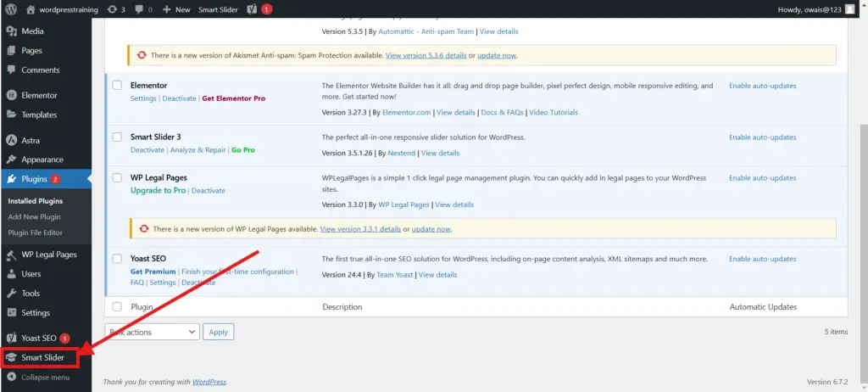Check the Elementor plugin checkbox
The image size is (868, 392).
(x=118, y=86)
